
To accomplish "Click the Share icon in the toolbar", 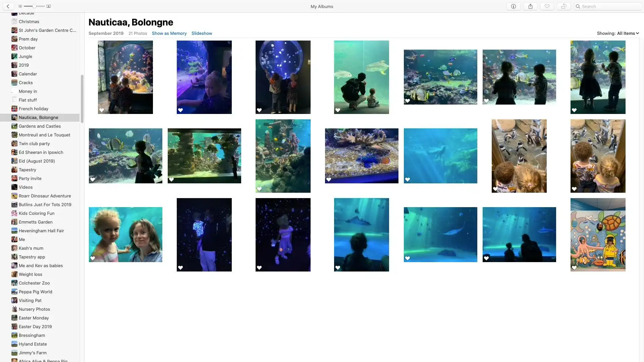I will click(530, 6).
